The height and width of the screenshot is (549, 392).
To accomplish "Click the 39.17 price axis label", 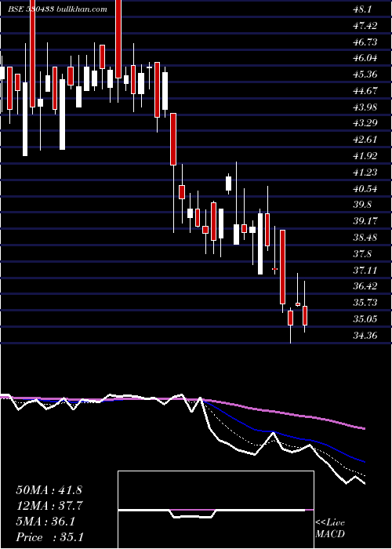I will click(x=365, y=221).
